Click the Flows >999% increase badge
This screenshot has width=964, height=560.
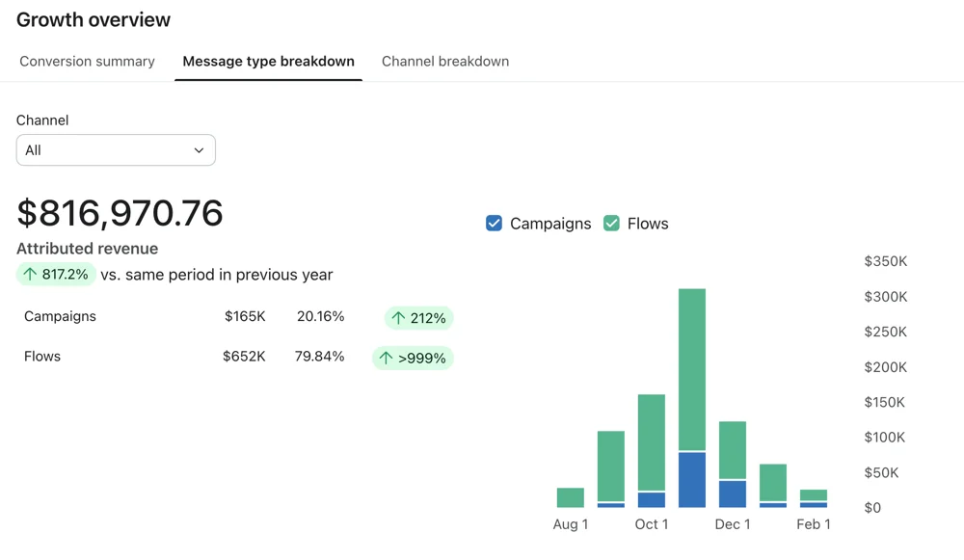coord(413,358)
